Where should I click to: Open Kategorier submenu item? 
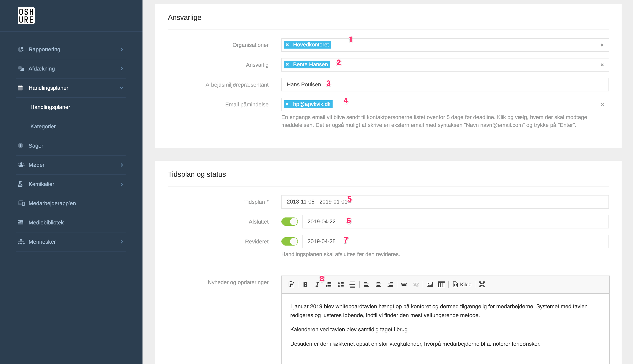point(43,126)
